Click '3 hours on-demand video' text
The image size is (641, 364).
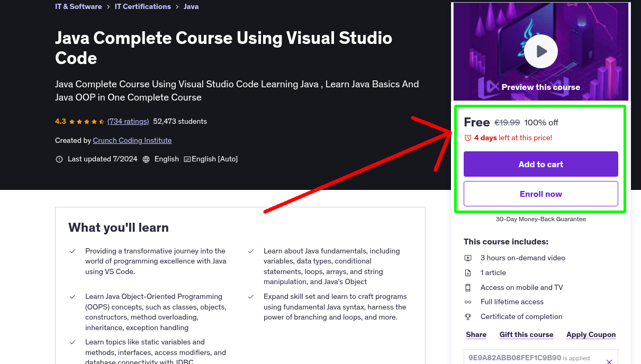(x=523, y=258)
